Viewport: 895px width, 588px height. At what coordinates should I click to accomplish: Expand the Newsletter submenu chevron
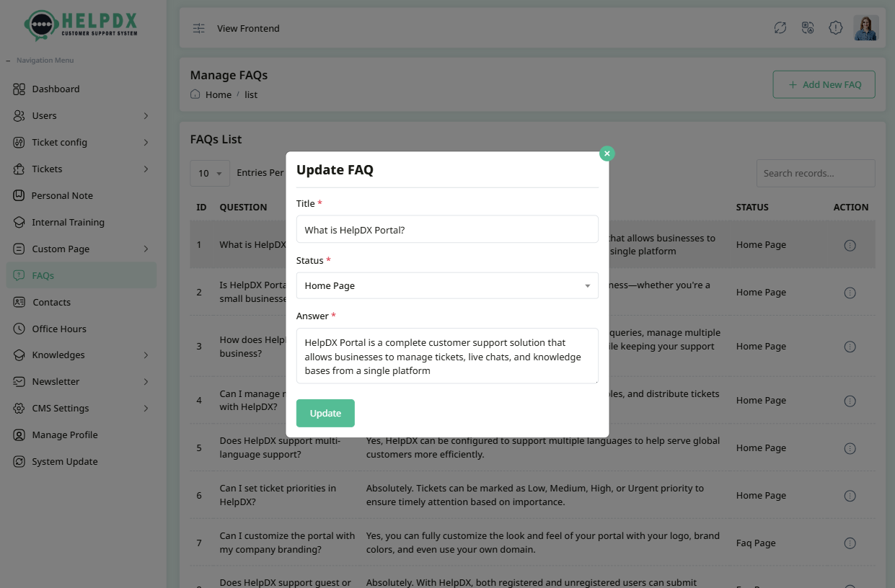[x=146, y=381]
